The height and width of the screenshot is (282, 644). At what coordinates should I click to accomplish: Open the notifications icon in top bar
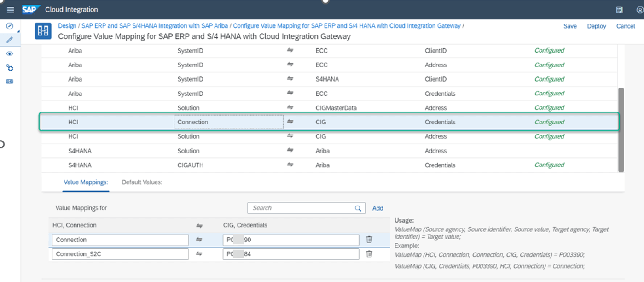pos(619,10)
